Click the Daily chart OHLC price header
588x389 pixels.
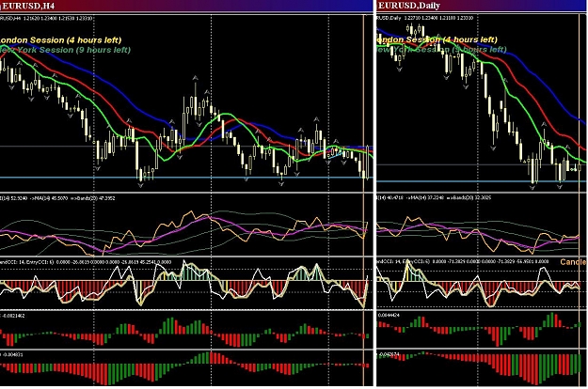pos(425,18)
